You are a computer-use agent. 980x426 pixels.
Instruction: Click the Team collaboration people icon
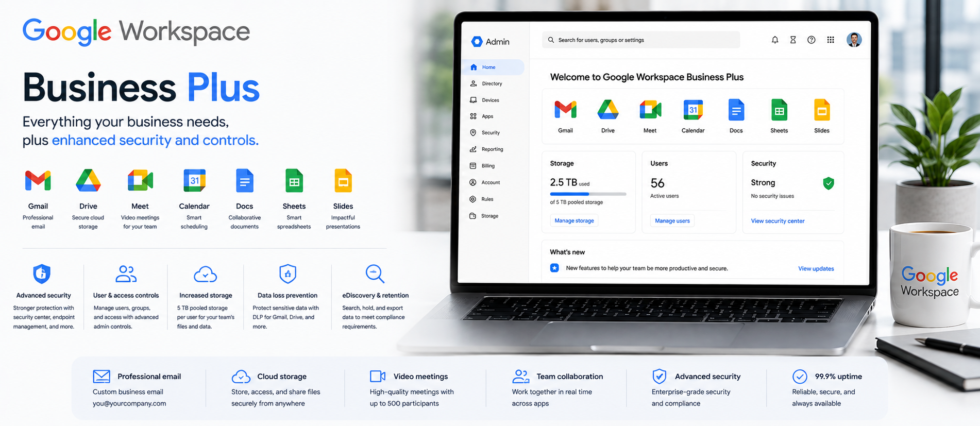pyautogui.click(x=520, y=377)
